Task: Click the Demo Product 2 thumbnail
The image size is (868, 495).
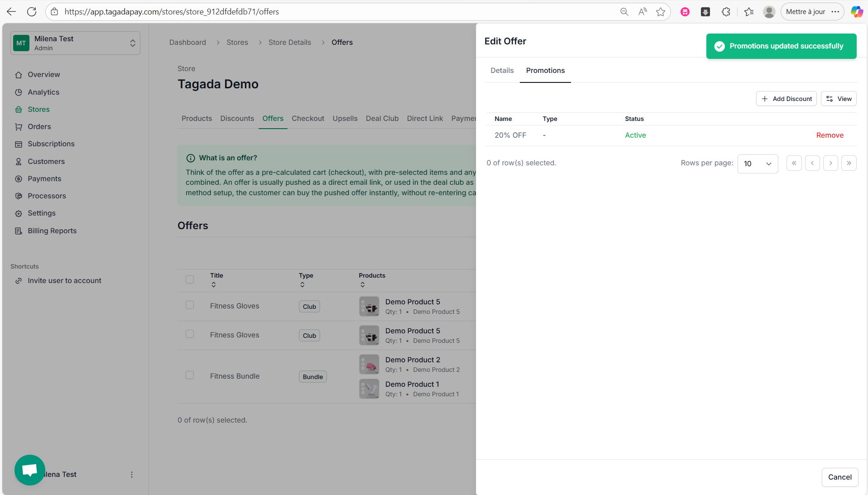Action: [369, 365]
